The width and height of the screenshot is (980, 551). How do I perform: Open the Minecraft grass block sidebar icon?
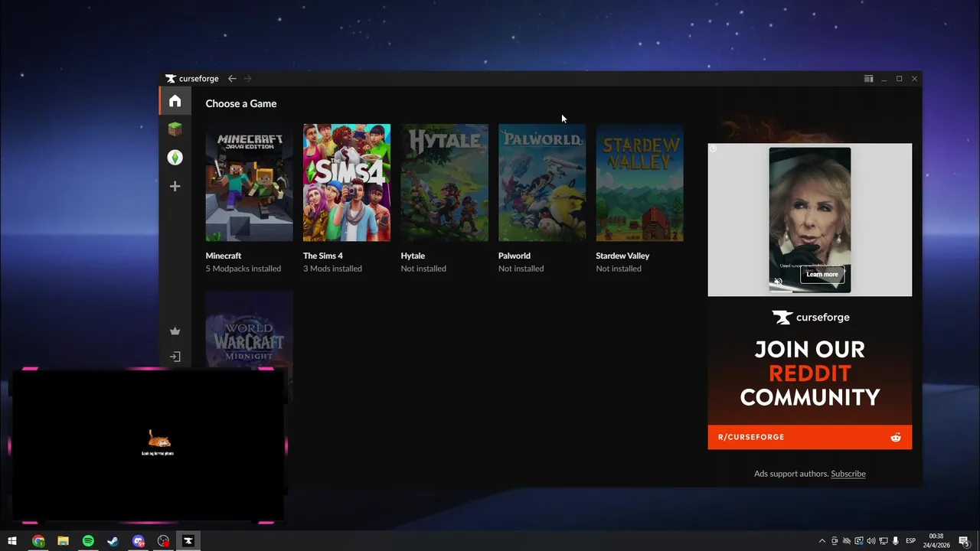pyautogui.click(x=175, y=129)
